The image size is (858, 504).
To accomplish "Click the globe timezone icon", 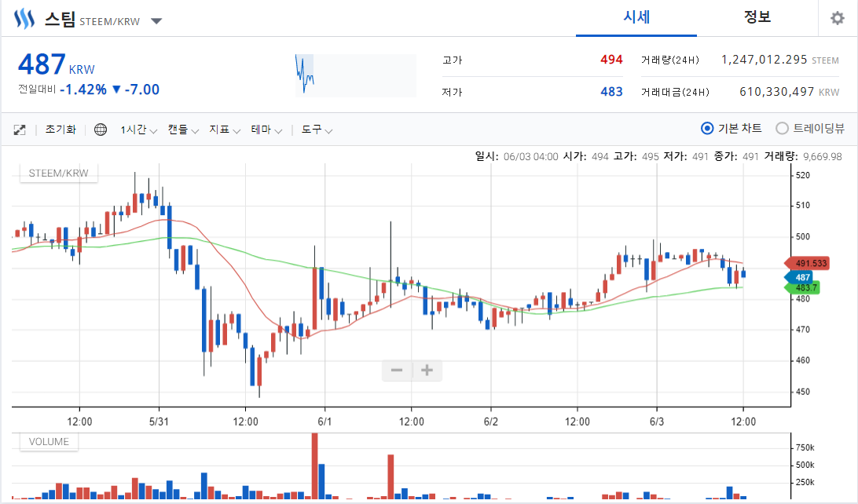I will (101, 130).
